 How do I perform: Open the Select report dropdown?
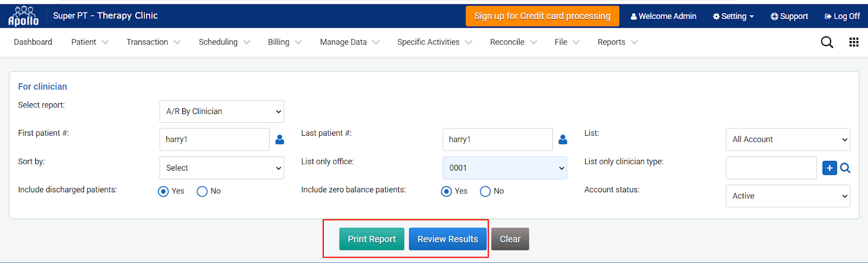[x=222, y=111]
